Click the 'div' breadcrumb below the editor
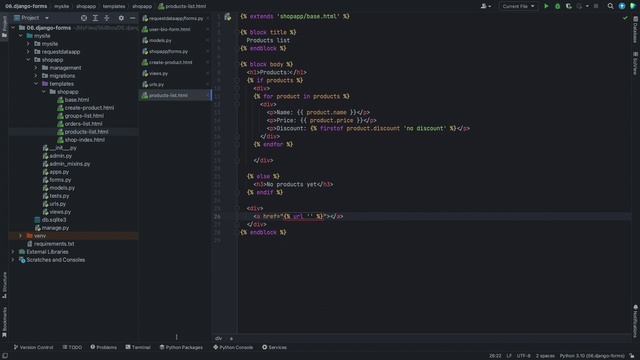640x360 pixels. (218, 338)
